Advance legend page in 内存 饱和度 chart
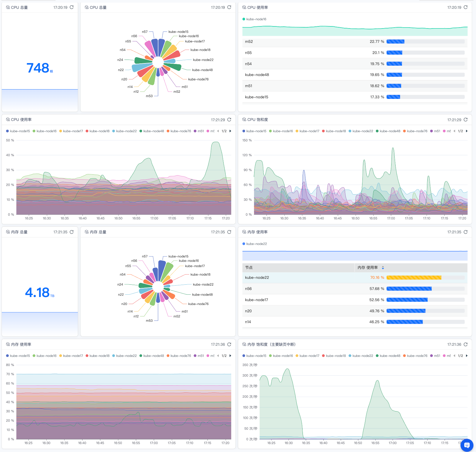The image size is (476, 452). pyautogui.click(x=467, y=356)
